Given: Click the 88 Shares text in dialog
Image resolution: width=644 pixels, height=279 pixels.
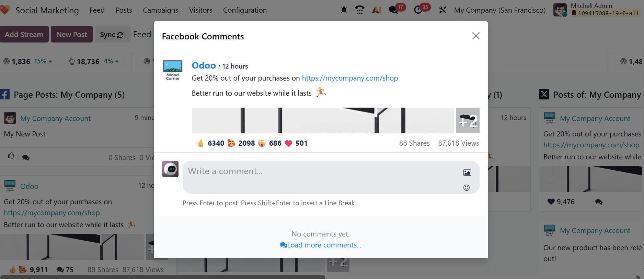Looking at the screenshot, I should [x=414, y=143].
